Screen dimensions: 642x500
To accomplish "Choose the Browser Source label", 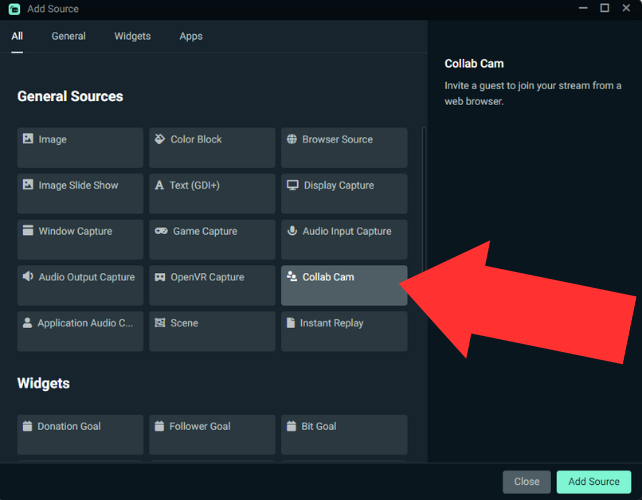I will [x=337, y=139].
